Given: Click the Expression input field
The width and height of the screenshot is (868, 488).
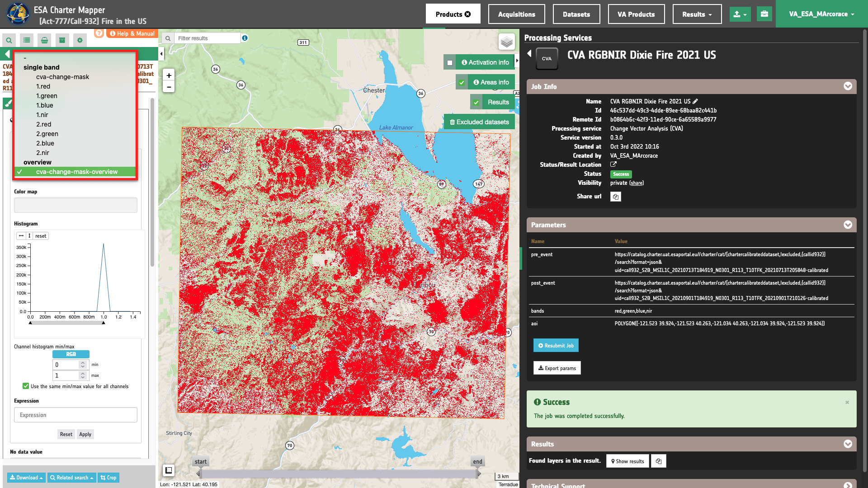Looking at the screenshot, I should click(x=75, y=415).
